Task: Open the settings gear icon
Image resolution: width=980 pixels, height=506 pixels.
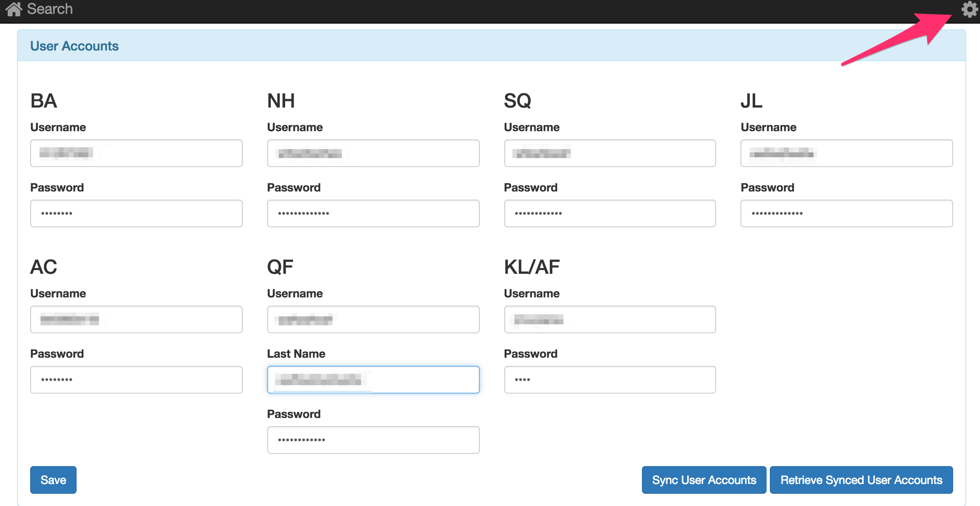Action: tap(969, 9)
